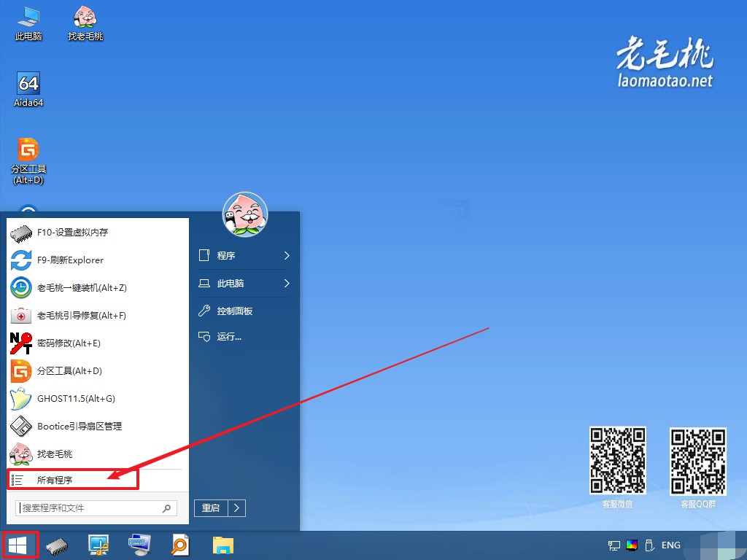Open memory chip icon on taskbar
Screen dimensions: 747x560
(x=57, y=546)
